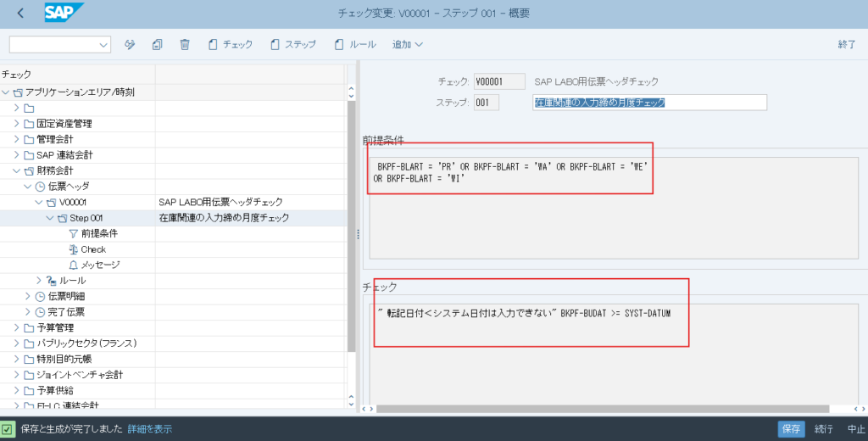Expand the 予算管理 folder
The width and height of the screenshot is (868, 441).
coord(17,327)
